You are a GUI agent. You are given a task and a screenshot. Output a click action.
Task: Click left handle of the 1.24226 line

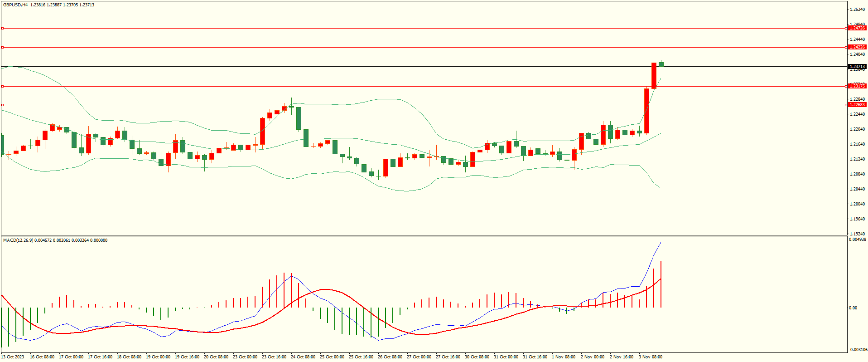[2, 47]
